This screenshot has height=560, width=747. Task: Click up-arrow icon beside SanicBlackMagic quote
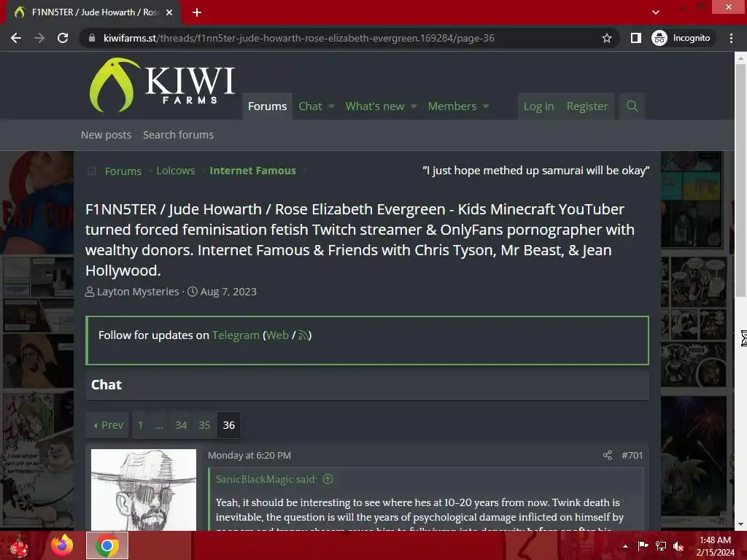[328, 479]
